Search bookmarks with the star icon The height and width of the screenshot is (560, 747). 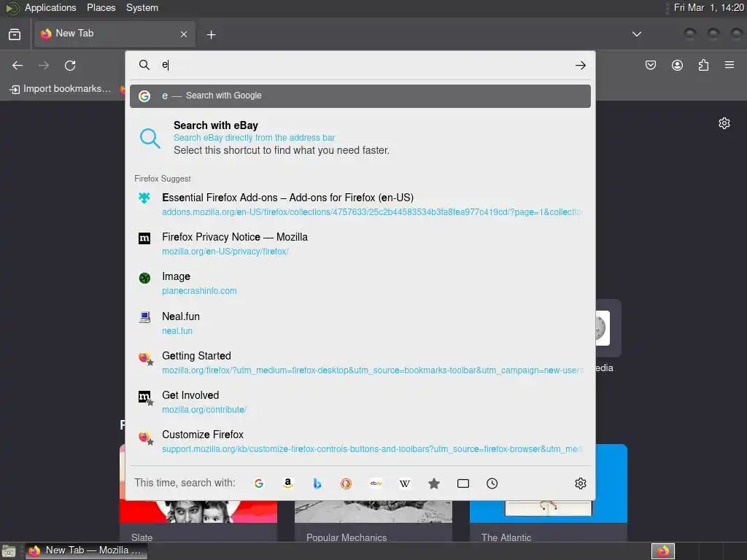tap(433, 483)
